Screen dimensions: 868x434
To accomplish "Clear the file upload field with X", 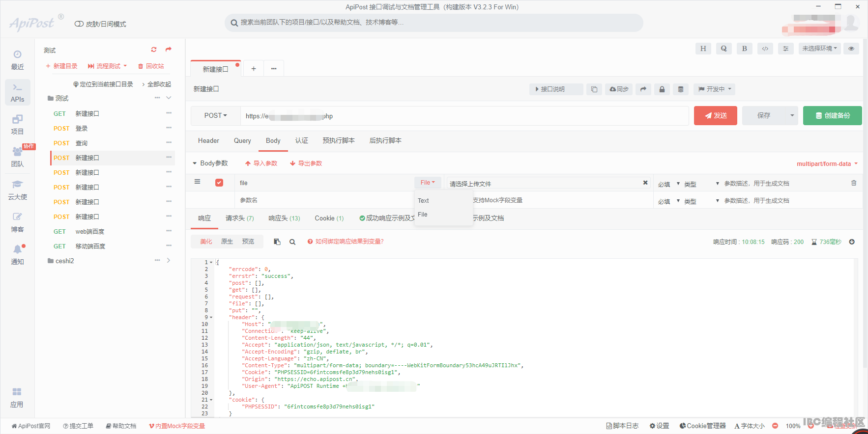I will [645, 183].
